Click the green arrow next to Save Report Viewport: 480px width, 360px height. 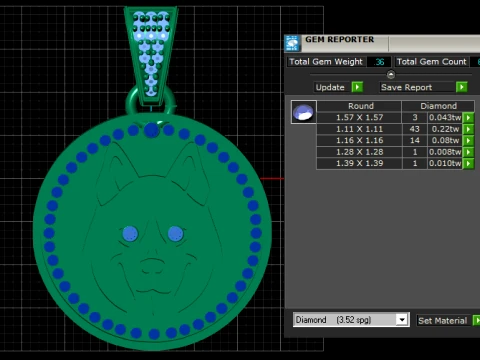pos(461,87)
